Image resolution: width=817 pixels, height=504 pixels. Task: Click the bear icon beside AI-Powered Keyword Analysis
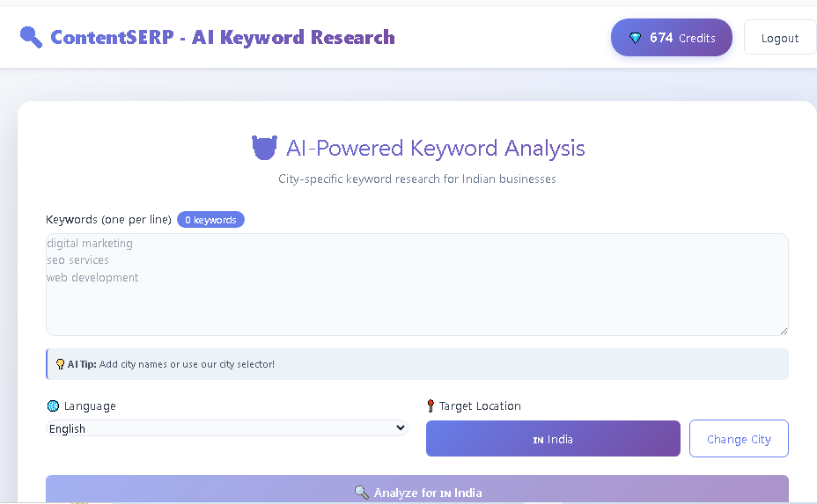pos(265,148)
